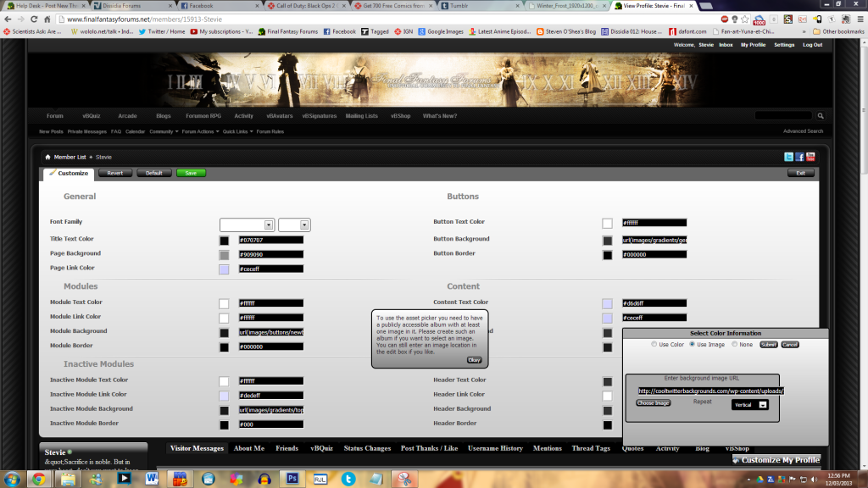Select the Use Color radio button
Image resolution: width=868 pixels, height=488 pixels.
654,344
